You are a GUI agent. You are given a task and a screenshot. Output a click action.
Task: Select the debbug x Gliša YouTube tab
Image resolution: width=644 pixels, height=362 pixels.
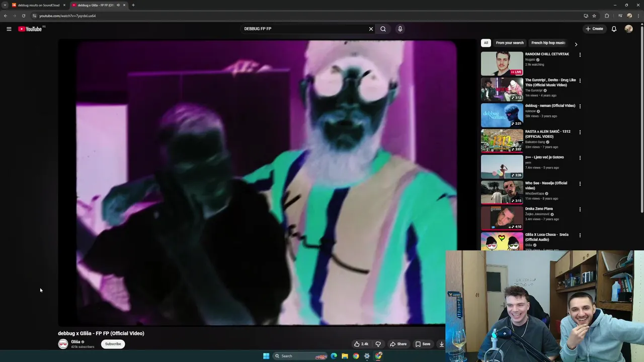(x=96, y=5)
